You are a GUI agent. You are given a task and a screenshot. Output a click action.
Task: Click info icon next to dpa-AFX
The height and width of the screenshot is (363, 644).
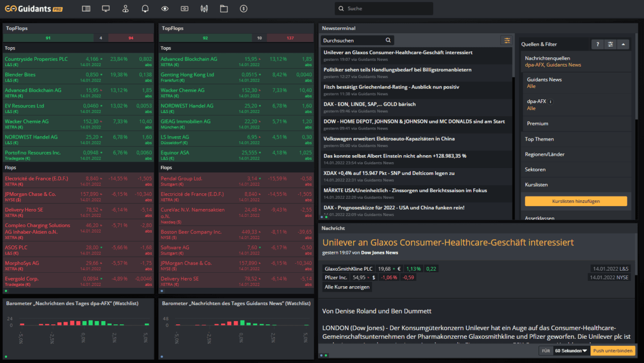tap(551, 101)
